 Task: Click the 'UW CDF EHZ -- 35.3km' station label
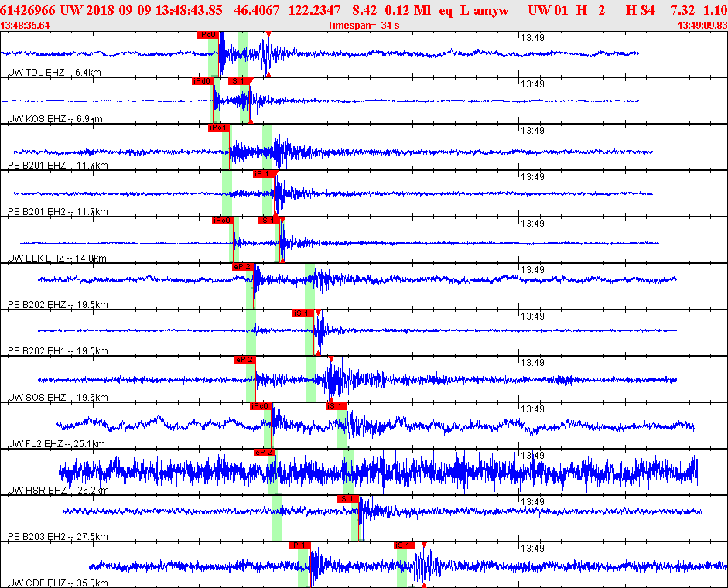coord(58,583)
